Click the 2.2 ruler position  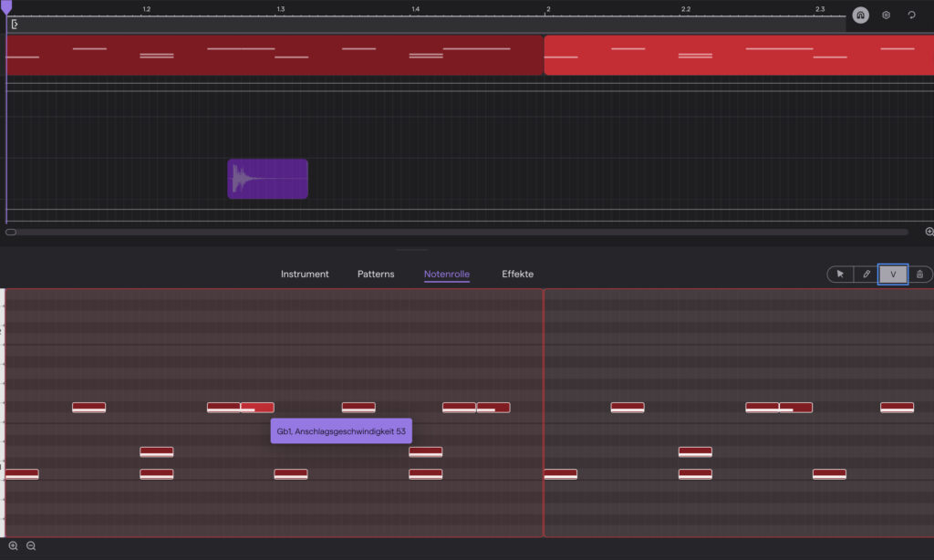click(x=686, y=9)
